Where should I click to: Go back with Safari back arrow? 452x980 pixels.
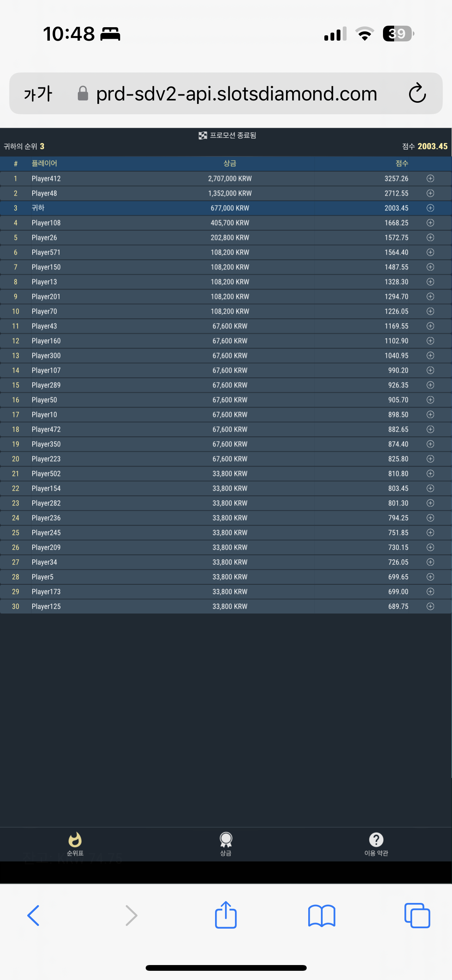(34, 916)
